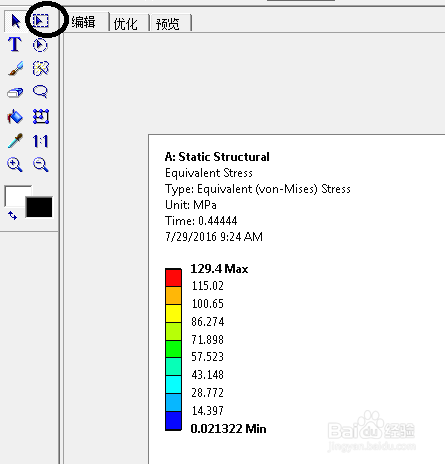This screenshot has width=445, height=464.
Task: Open the white foreground color swatch
Action: click(15, 196)
